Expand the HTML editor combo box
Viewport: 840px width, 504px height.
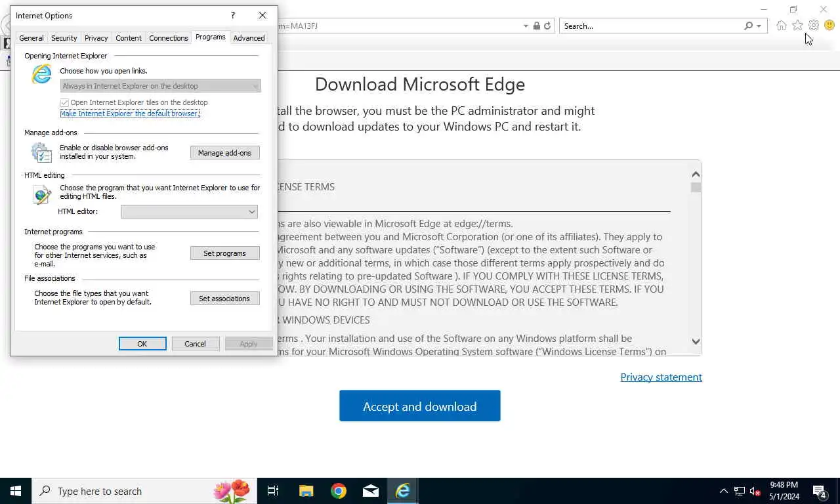click(x=189, y=211)
